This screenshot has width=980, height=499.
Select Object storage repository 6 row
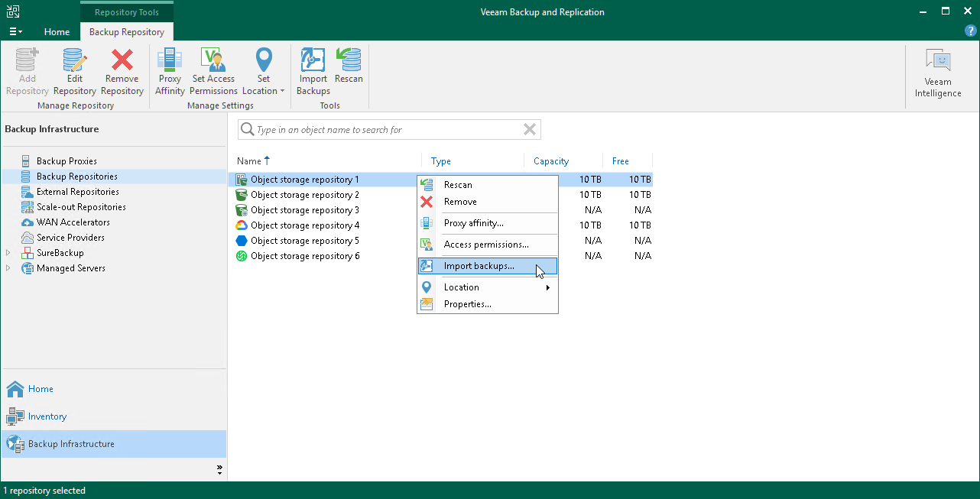440,256
